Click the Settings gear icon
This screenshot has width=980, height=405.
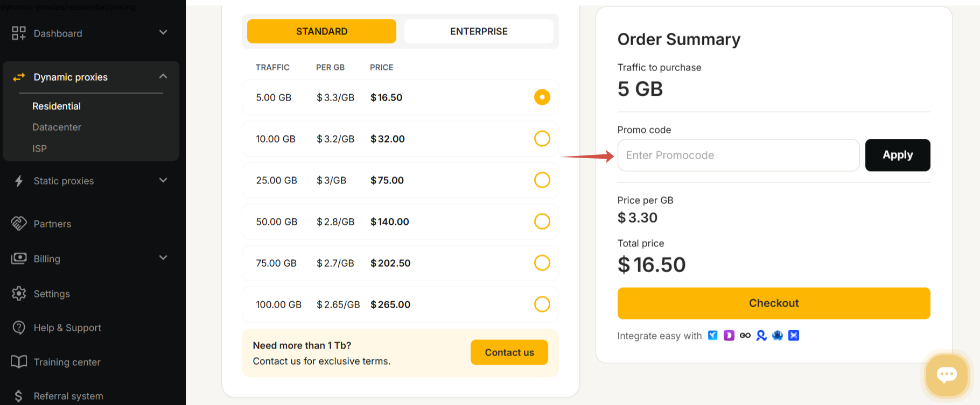[x=19, y=294]
